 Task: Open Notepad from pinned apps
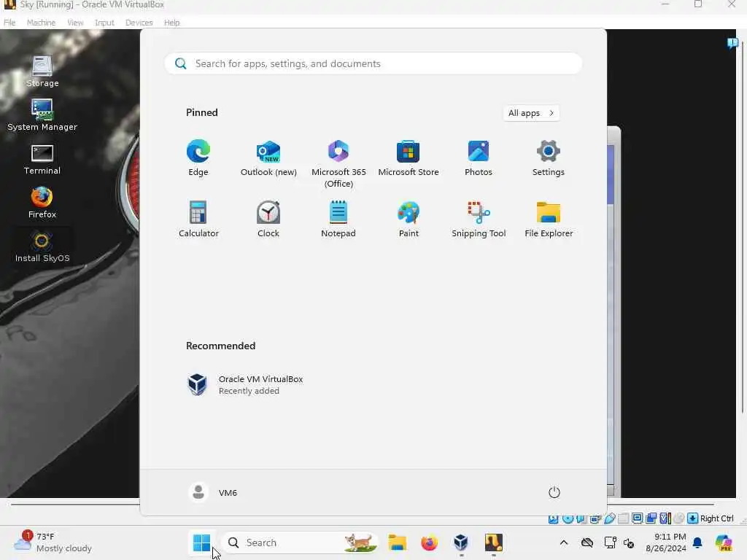pyautogui.click(x=338, y=219)
